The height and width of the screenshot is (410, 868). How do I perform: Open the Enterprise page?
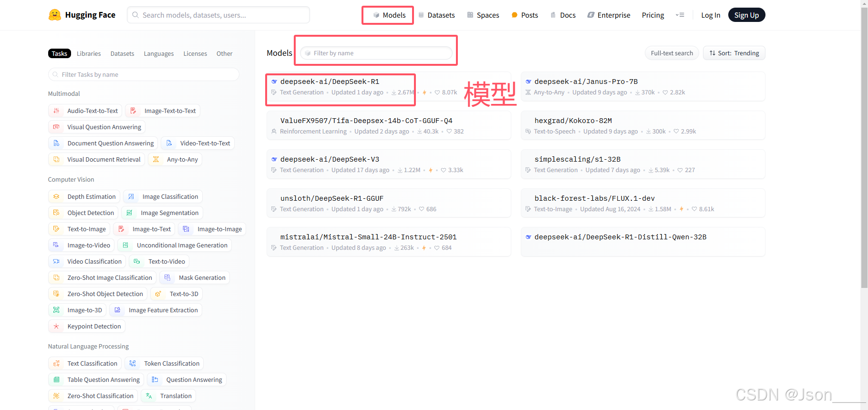[x=609, y=15]
